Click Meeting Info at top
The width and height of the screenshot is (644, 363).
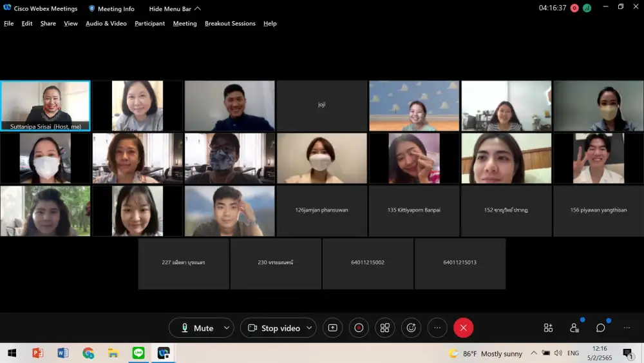111,8
